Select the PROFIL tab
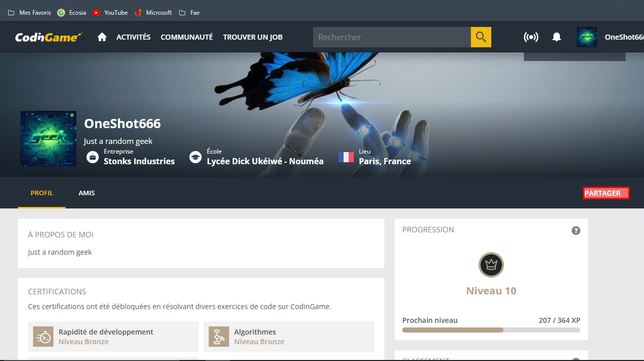The height and width of the screenshot is (361, 644). [x=42, y=193]
